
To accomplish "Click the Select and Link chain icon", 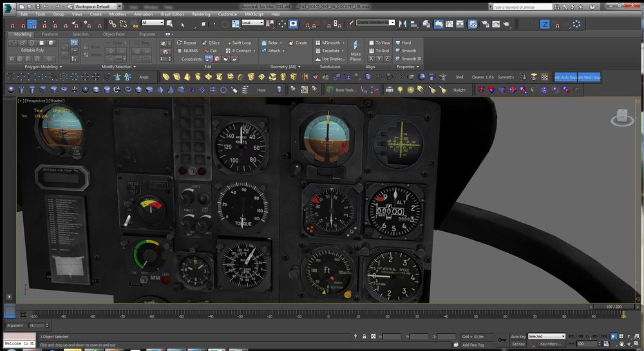I will 112,24.
